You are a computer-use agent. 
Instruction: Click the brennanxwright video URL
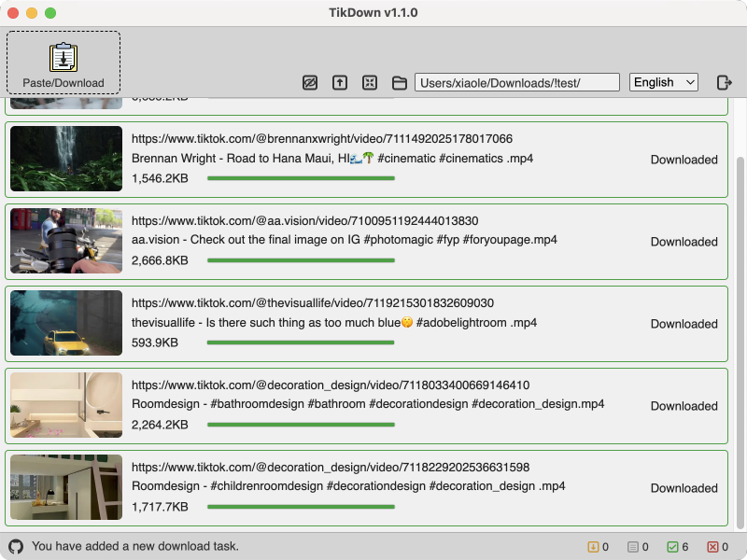click(322, 138)
